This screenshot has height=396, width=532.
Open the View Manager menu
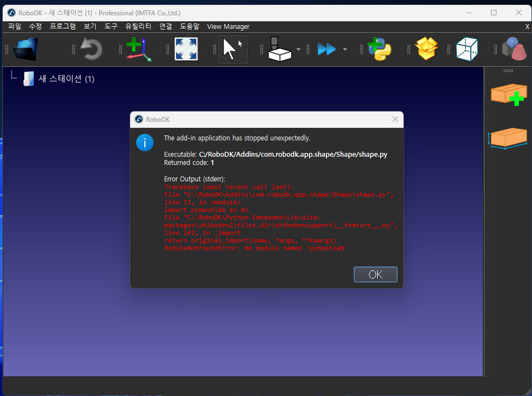228,26
